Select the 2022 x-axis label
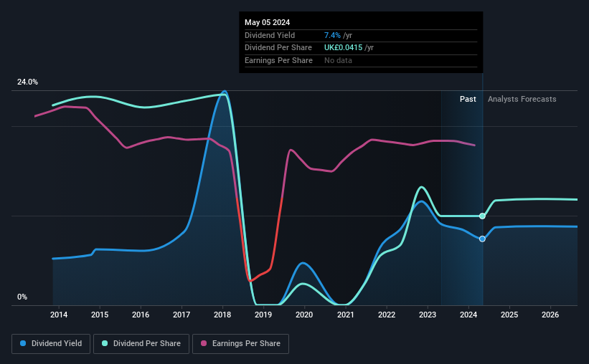The width and height of the screenshot is (589, 364). pyautogui.click(x=387, y=315)
